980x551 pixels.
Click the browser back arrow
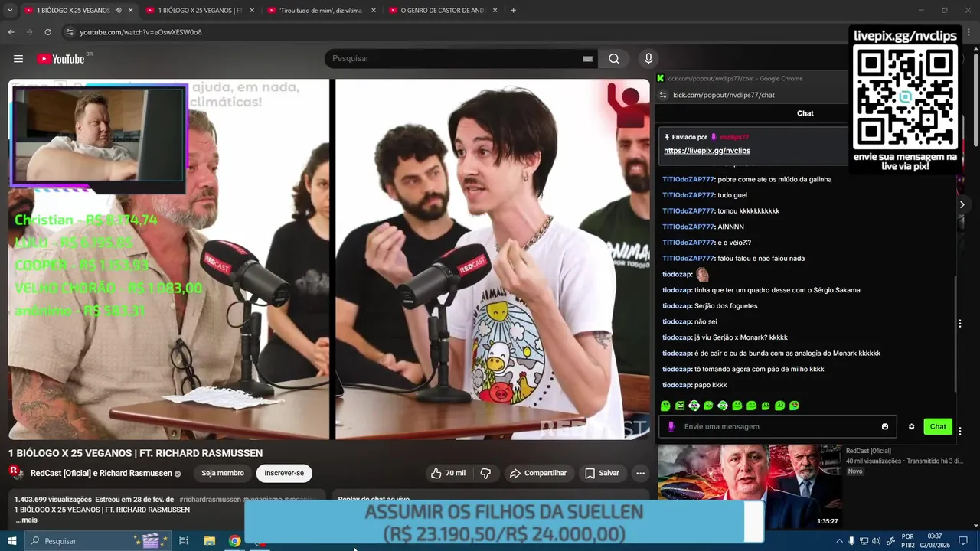pos(11,32)
